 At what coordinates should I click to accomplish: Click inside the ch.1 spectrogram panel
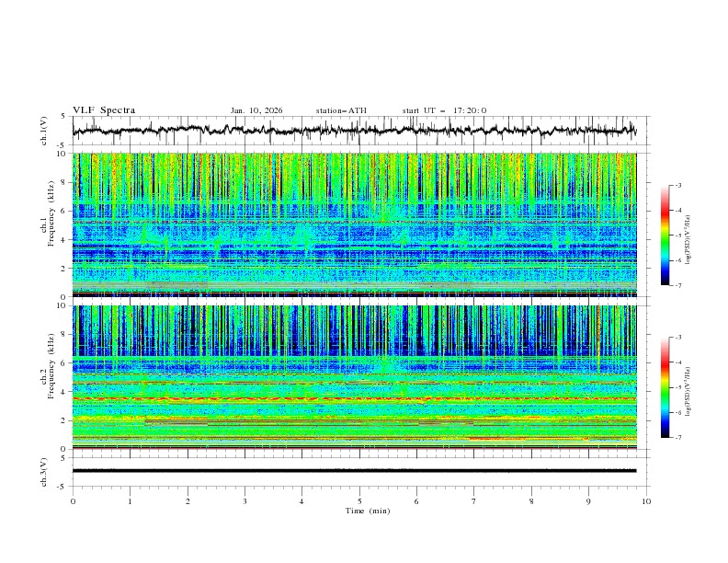coord(358,224)
